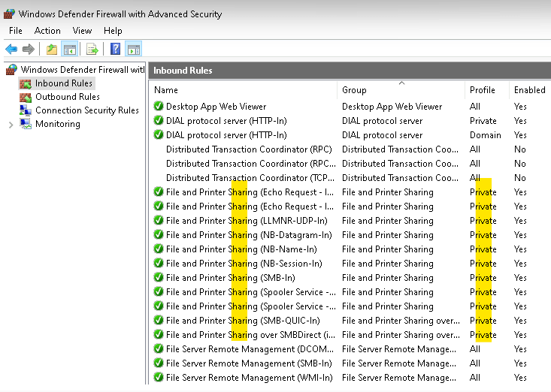Select the Windows Defender Firewall root node
The width and height of the screenshot is (551, 392).
(x=82, y=70)
